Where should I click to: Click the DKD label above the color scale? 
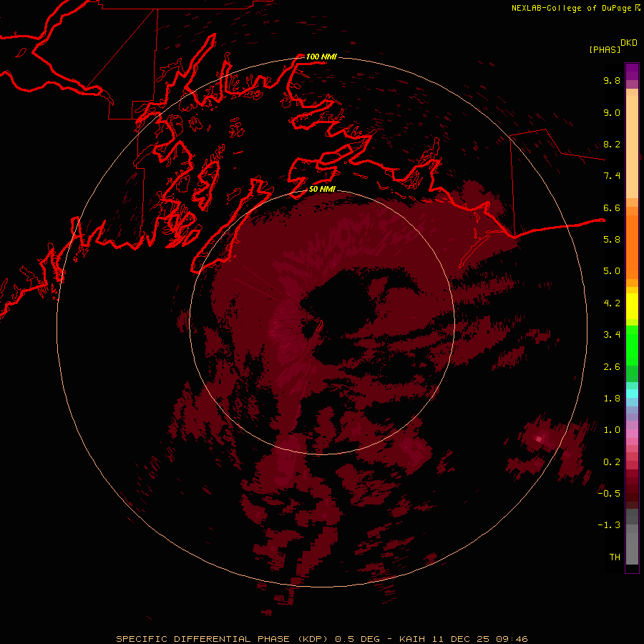(628, 43)
